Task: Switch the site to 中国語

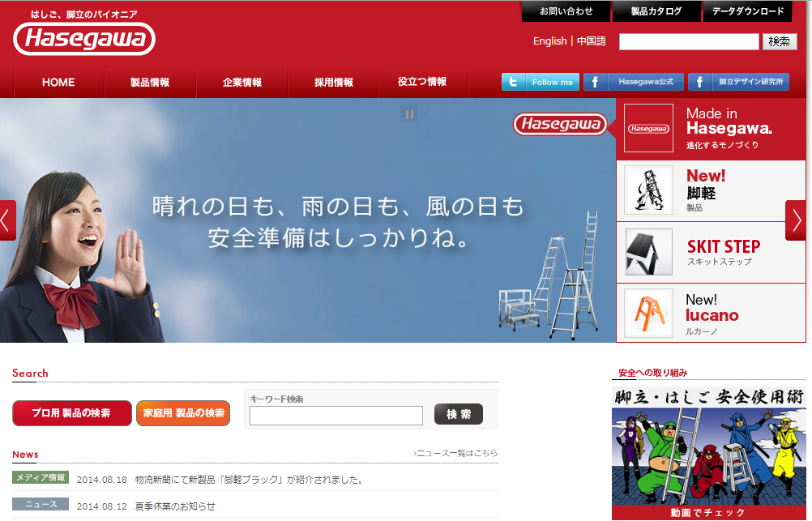Action: [x=592, y=41]
